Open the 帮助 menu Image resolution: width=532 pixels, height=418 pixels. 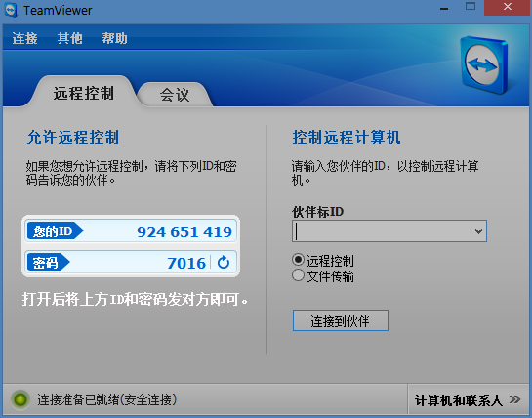[114, 38]
